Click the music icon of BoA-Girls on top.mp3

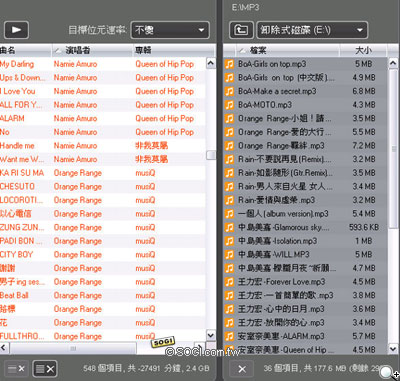coord(229,64)
